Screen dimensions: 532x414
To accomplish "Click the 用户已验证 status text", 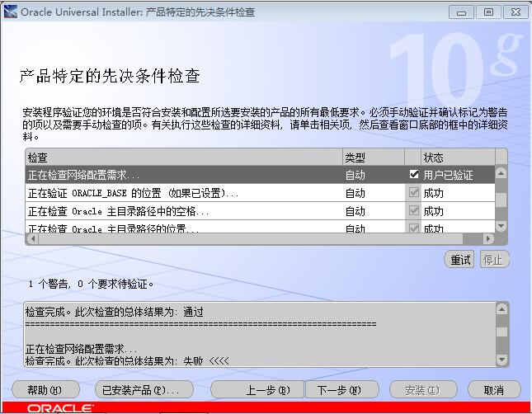I will 448,175.
